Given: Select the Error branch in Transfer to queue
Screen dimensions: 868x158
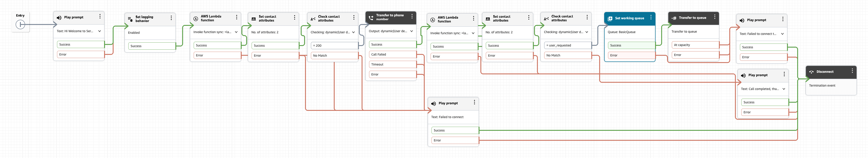Looking at the screenshot, I should (x=695, y=55).
